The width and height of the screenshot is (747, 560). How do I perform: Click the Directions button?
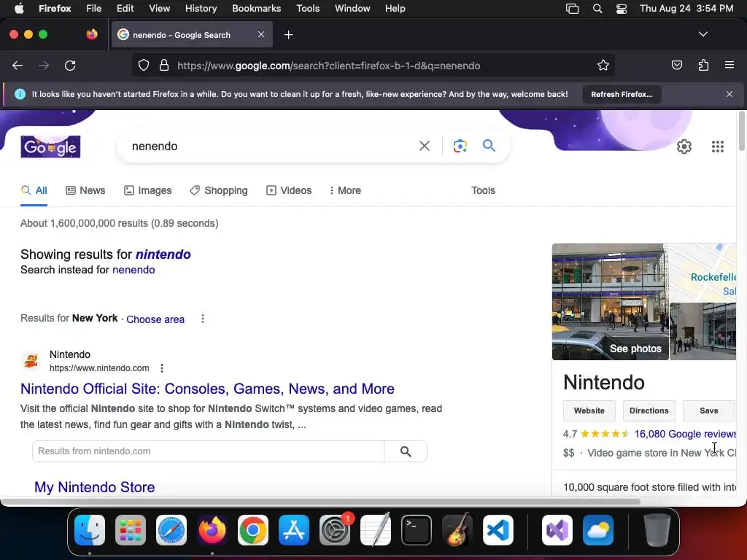(x=649, y=411)
